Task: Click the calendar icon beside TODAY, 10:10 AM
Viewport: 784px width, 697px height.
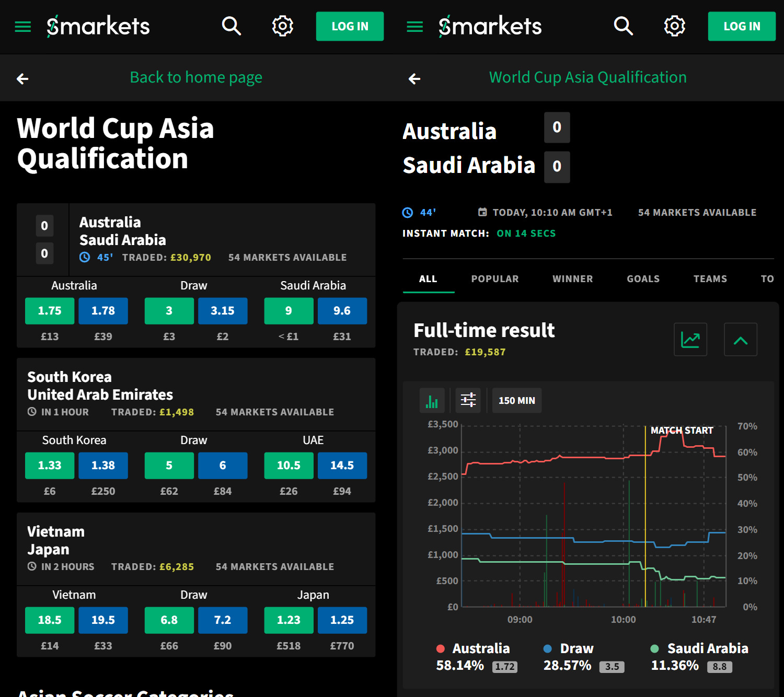Action: point(482,212)
